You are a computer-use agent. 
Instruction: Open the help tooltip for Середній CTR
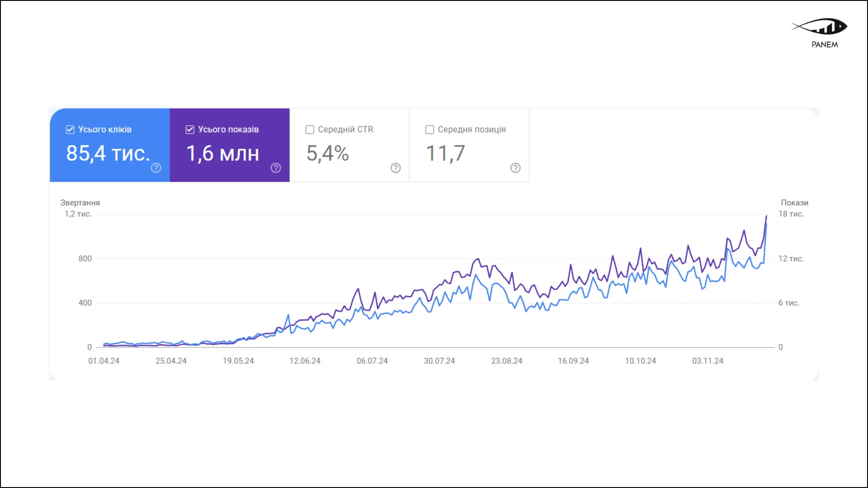pos(396,168)
